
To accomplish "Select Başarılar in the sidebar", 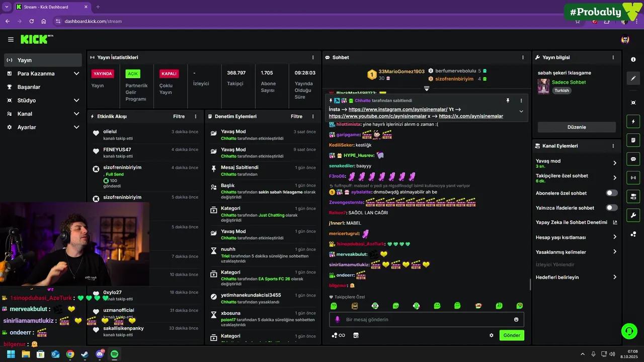I will 43,87.
